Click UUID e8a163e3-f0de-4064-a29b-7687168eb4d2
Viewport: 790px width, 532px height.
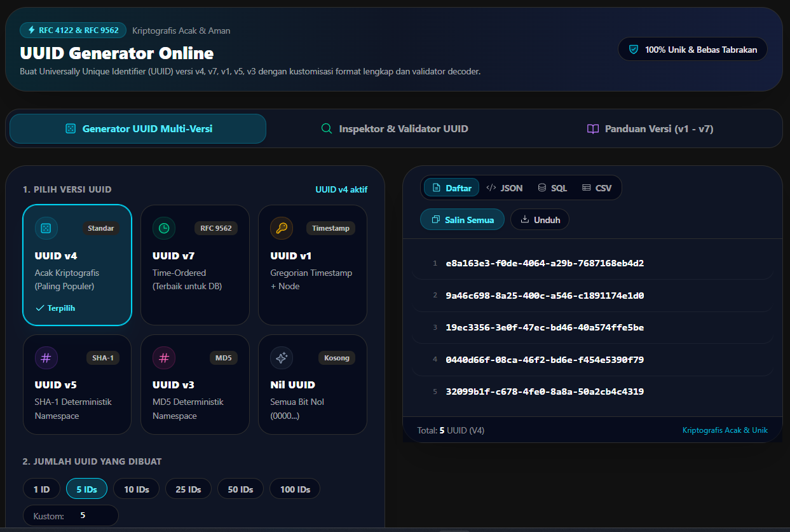click(x=545, y=263)
